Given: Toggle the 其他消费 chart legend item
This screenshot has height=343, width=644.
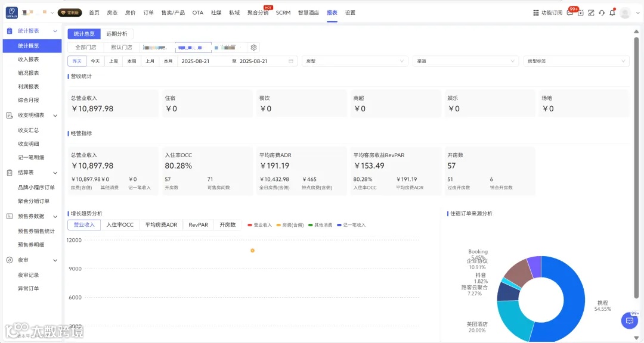Looking at the screenshot, I should point(323,225).
